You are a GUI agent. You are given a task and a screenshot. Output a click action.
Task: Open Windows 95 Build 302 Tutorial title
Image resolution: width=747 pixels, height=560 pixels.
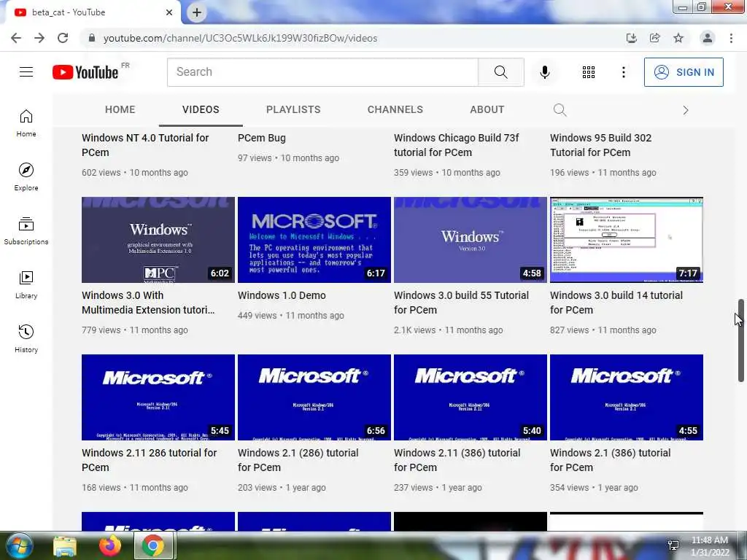tap(601, 145)
